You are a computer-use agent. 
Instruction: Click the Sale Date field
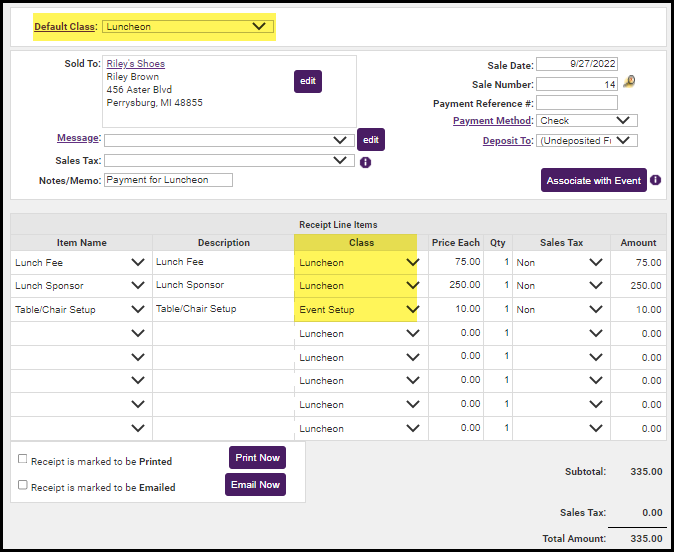[577, 64]
